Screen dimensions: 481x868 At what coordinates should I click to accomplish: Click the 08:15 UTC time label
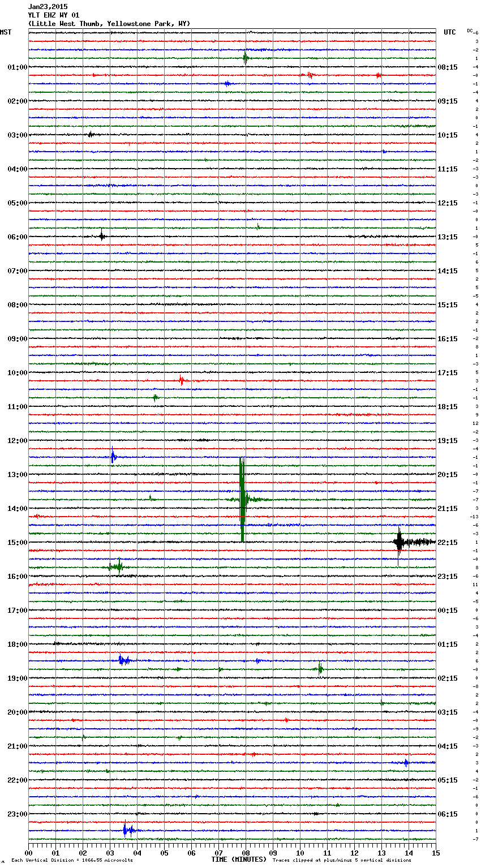click(x=448, y=67)
